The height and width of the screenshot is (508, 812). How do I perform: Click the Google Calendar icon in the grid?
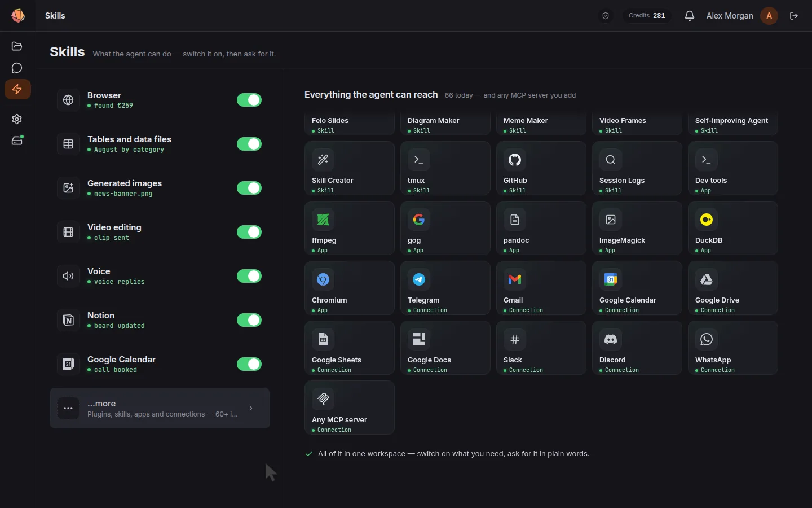(611, 279)
